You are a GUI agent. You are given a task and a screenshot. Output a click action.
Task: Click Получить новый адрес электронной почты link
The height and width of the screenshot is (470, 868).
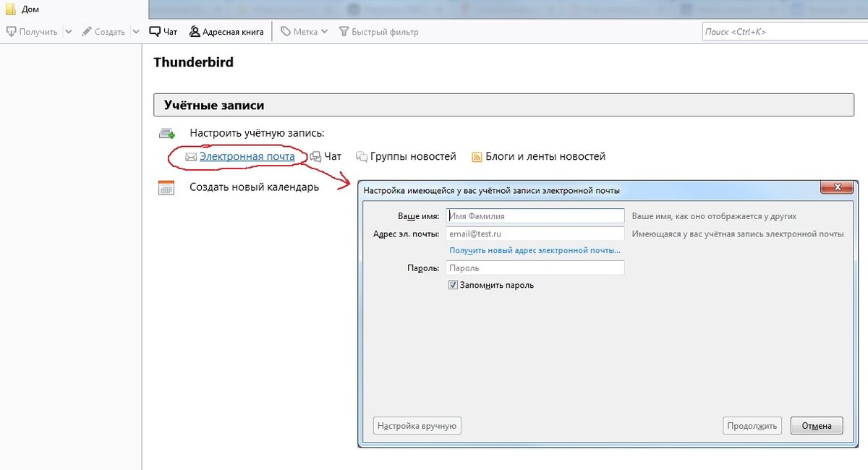pyautogui.click(x=535, y=250)
